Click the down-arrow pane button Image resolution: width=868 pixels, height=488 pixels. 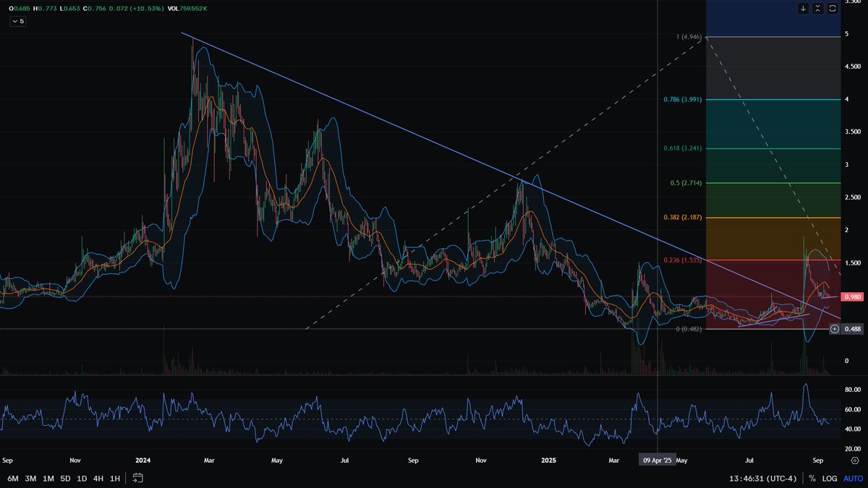pyautogui.click(x=804, y=9)
